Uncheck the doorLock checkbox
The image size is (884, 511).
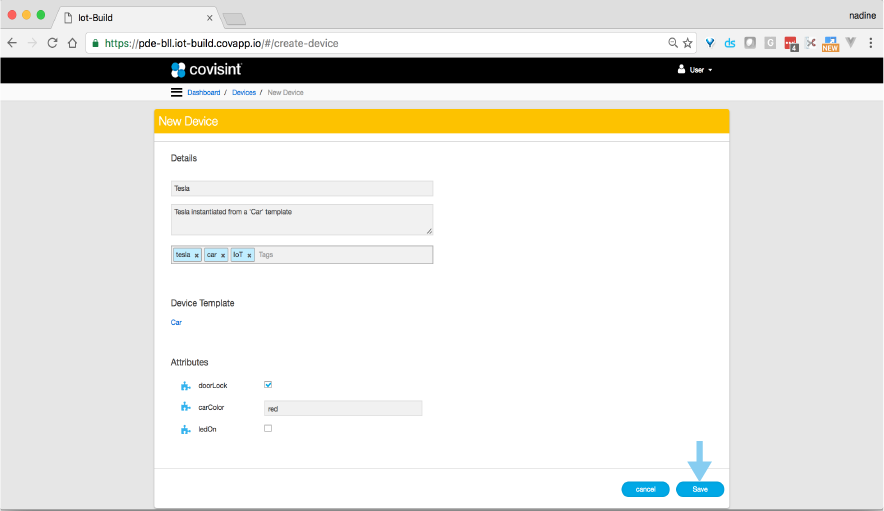(268, 384)
